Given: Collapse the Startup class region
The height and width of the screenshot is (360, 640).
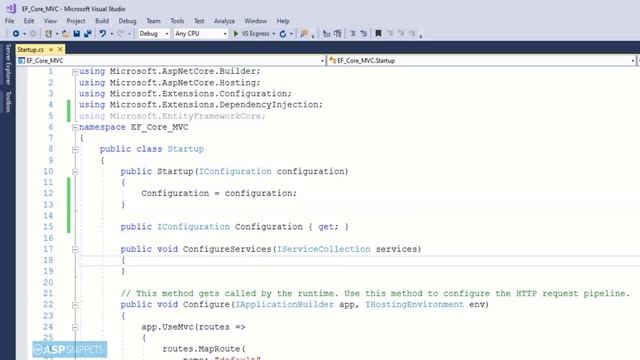Looking at the screenshot, I should pyautogui.click(x=75, y=150).
